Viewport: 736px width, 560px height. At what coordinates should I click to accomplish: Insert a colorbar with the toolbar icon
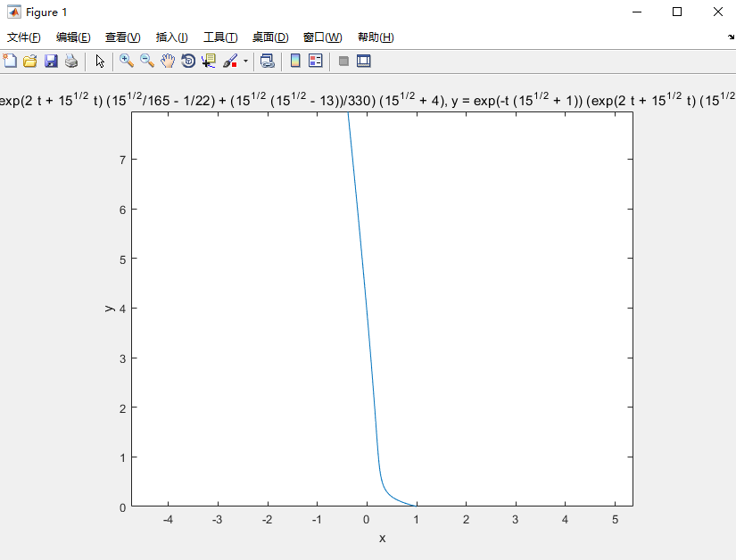[x=295, y=61]
